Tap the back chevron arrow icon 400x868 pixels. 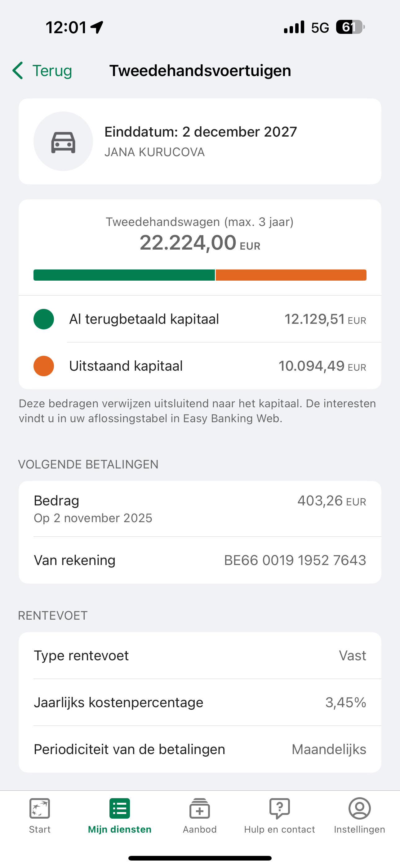tap(18, 70)
